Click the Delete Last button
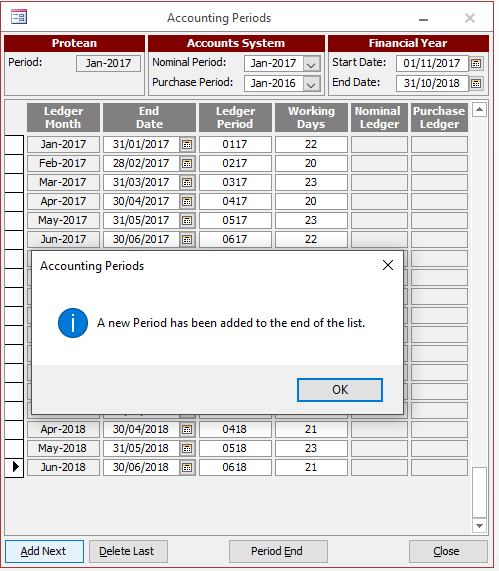Image resolution: width=499 pixels, height=571 pixels. 128,551
